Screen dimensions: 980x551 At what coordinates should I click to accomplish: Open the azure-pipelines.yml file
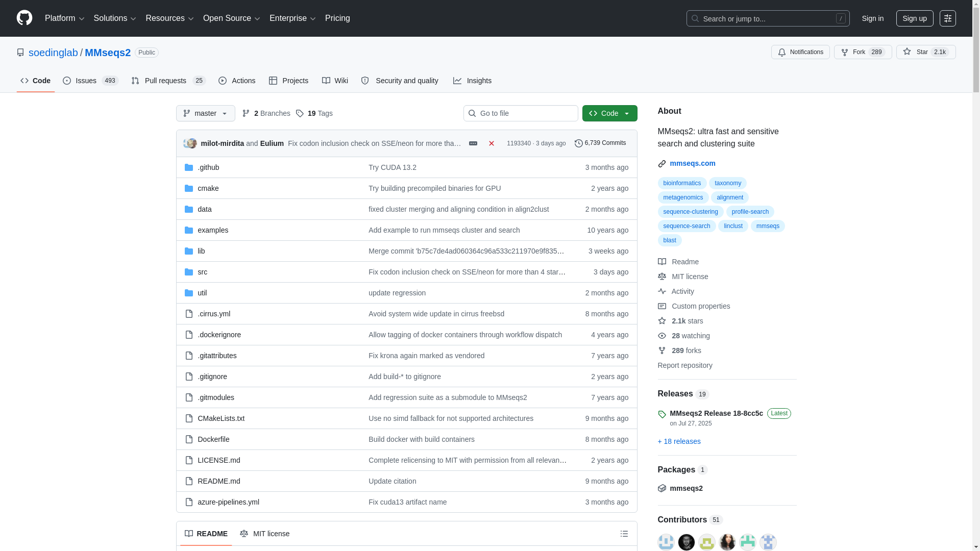point(228,502)
